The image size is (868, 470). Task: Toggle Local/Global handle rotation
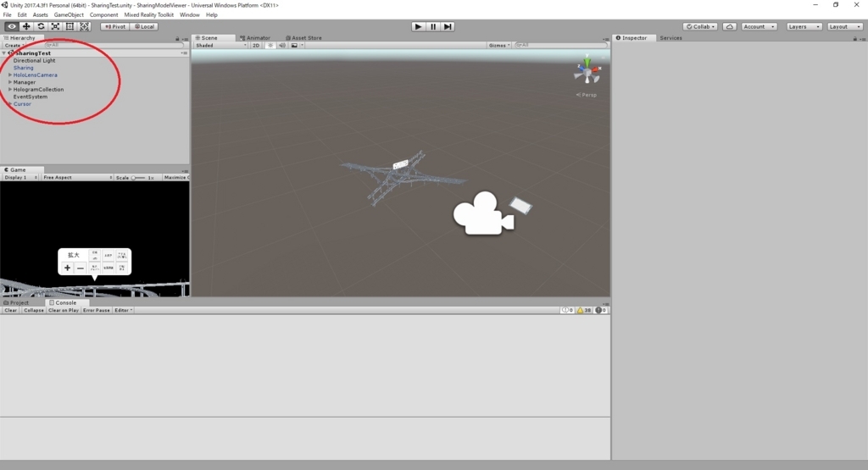point(144,26)
